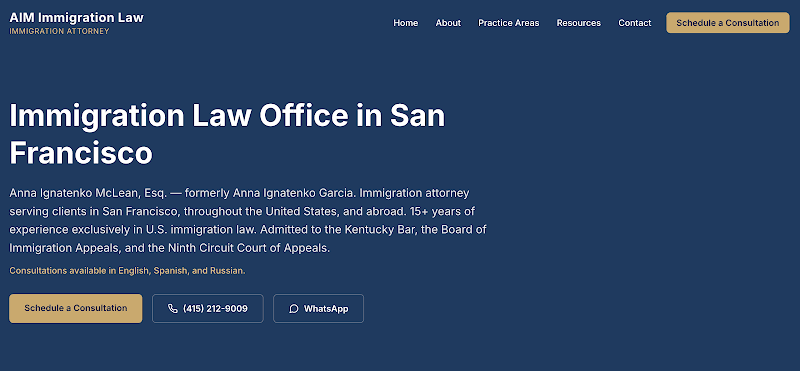Click hero Schedule a Consultation button below languages
Image resolution: width=800 pixels, height=371 pixels.
point(76,308)
